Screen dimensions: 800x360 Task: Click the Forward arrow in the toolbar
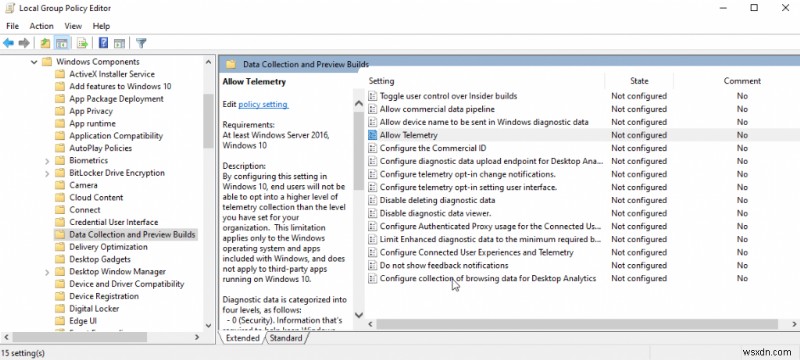24,43
